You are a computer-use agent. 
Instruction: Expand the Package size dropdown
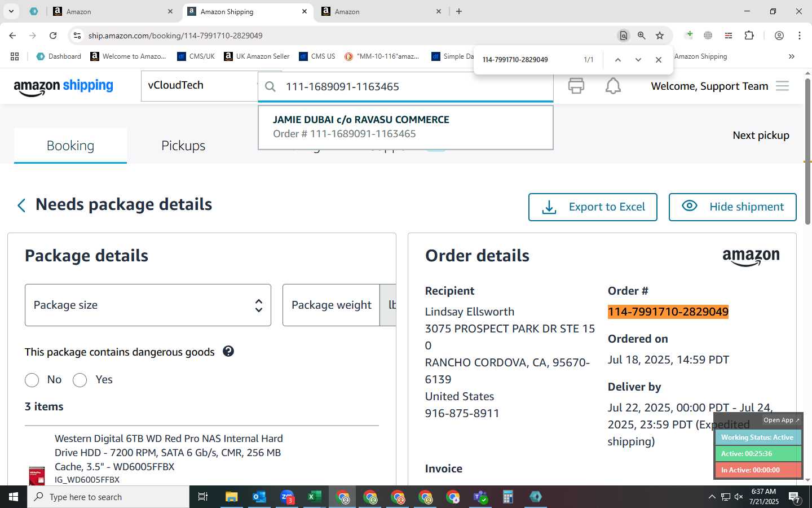pyautogui.click(x=148, y=305)
